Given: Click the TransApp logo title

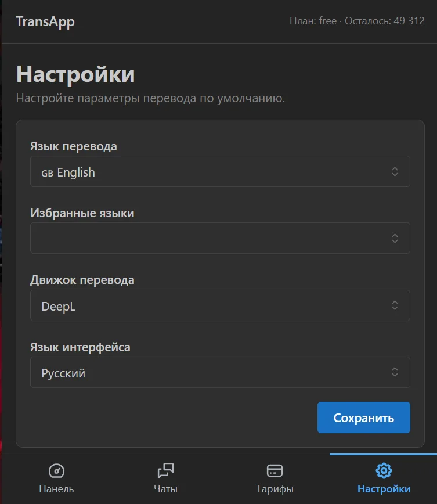Looking at the screenshot, I should (x=45, y=22).
